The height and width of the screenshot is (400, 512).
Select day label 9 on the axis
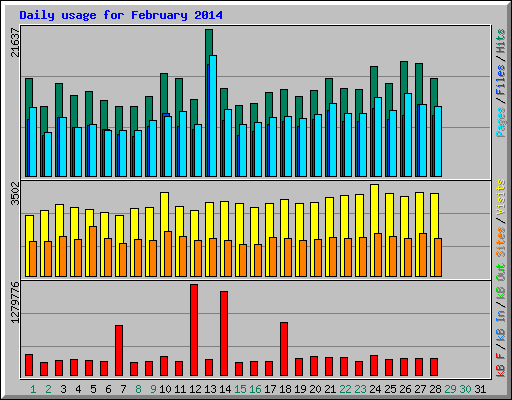pos(153,389)
